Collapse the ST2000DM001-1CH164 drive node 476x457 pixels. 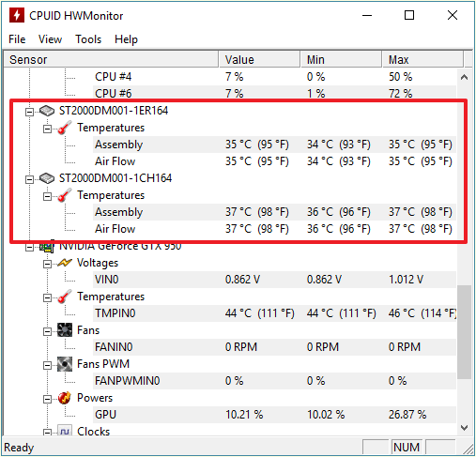pos(29,179)
